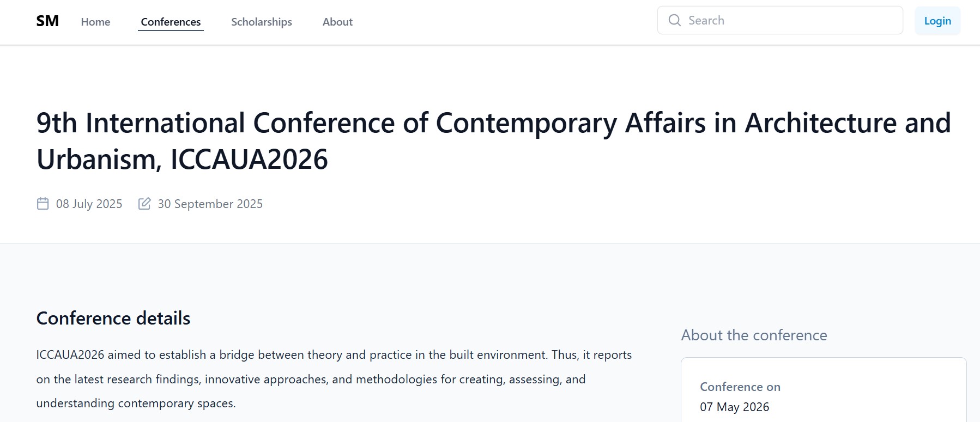The height and width of the screenshot is (422, 980).
Task: Click the 07 May 2026 conference date
Action: [x=734, y=407]
